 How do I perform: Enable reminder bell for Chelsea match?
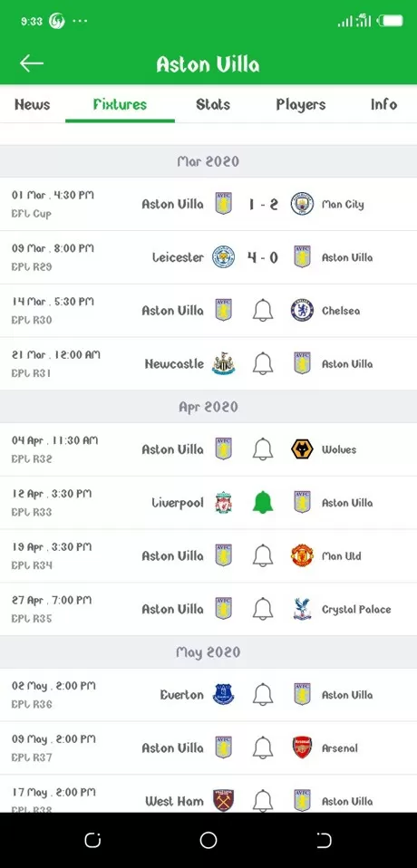[263, 310]
